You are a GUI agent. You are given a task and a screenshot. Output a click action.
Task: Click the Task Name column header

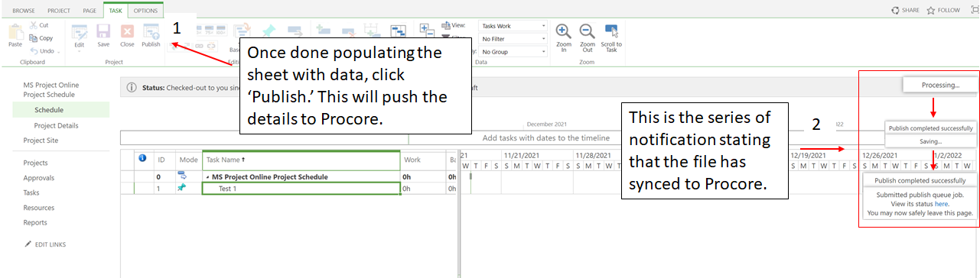coord(301,160)
